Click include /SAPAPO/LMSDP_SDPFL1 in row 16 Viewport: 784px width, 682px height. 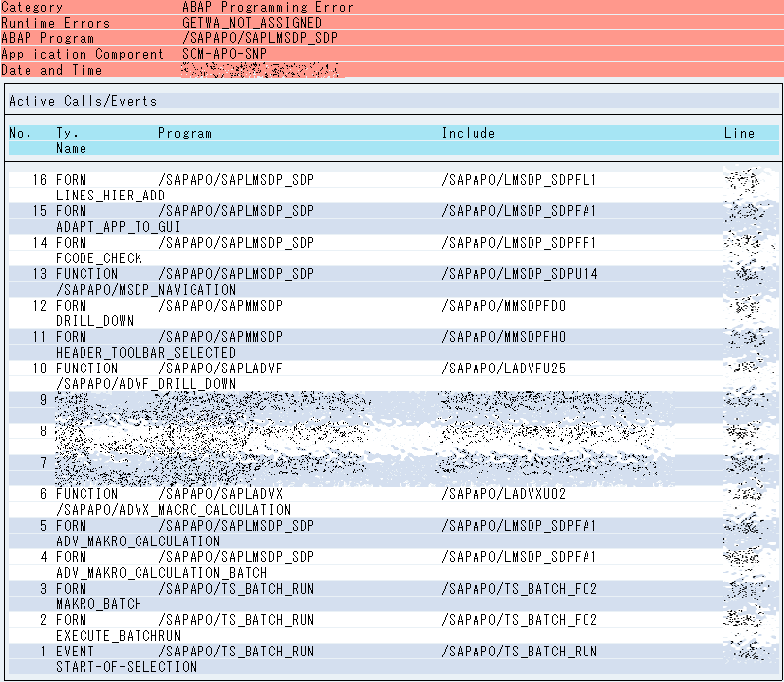click(x=519, y=180)
